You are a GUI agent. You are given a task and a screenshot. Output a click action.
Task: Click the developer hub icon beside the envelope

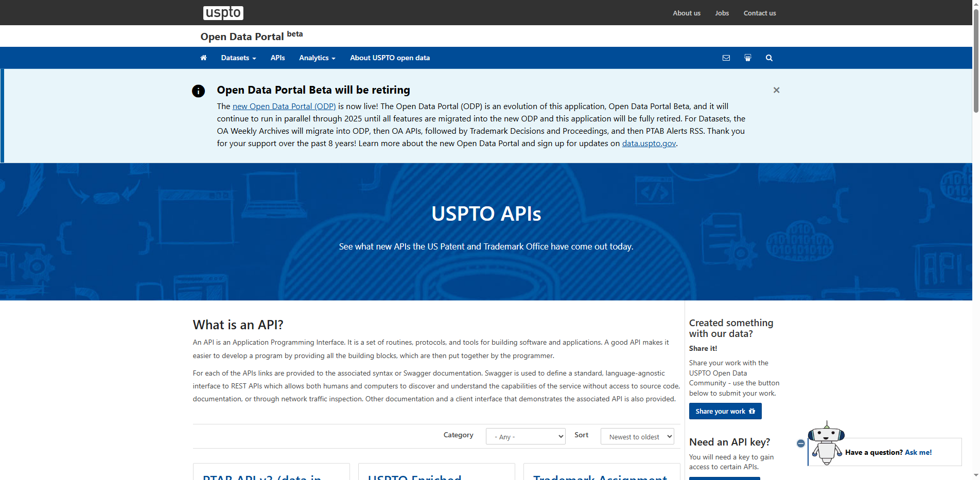point(747,58)
